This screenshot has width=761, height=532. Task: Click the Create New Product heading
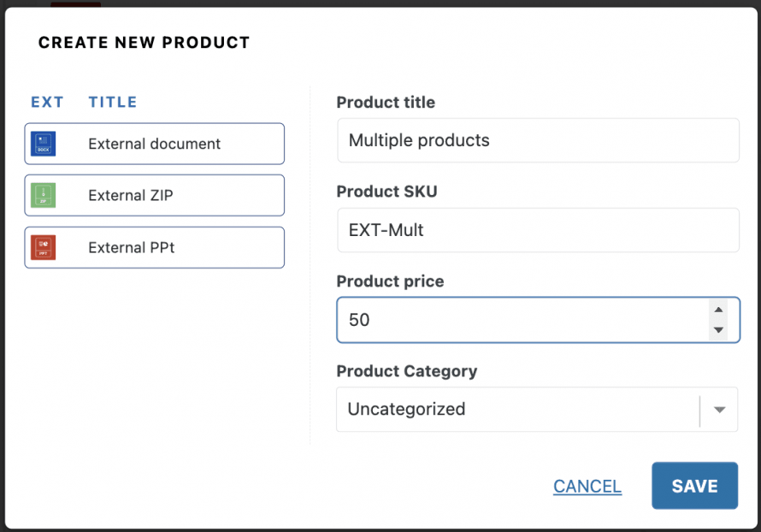pyautogui.click(x=144, y=43)
